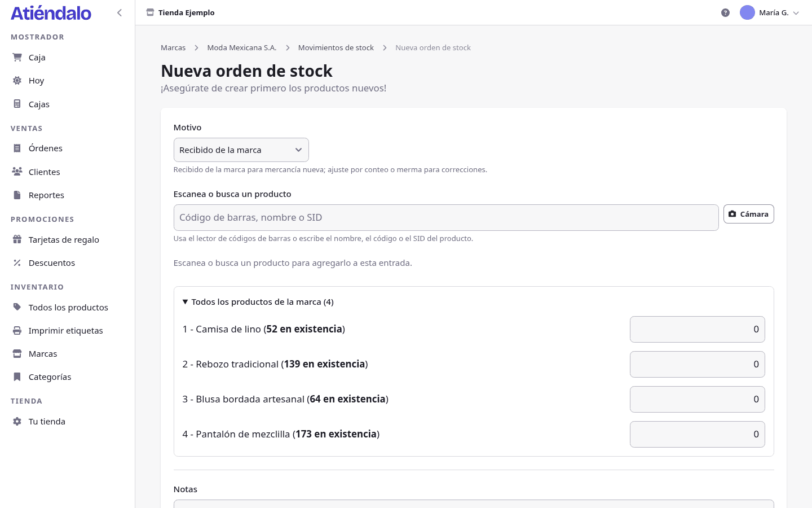Click the Cámara button
The height and width of the screenshot is (508, 812).
748,214
